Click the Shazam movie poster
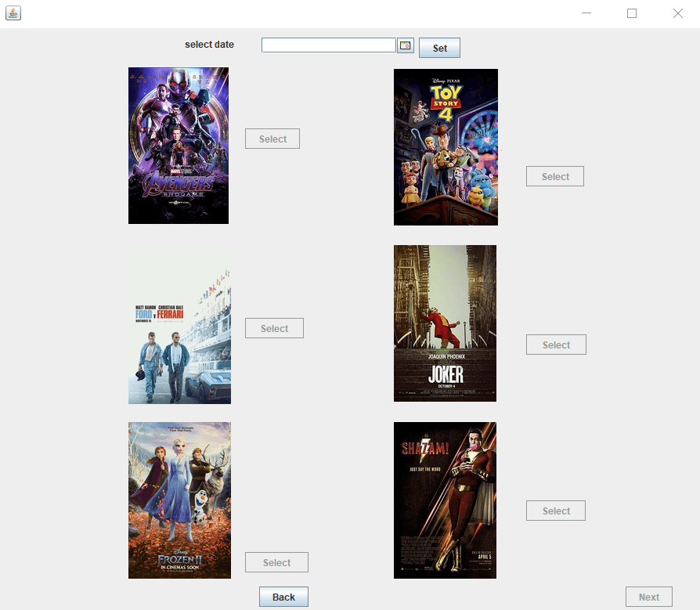The width and height of the screenshot is (700, 610). tap(445, 500)
